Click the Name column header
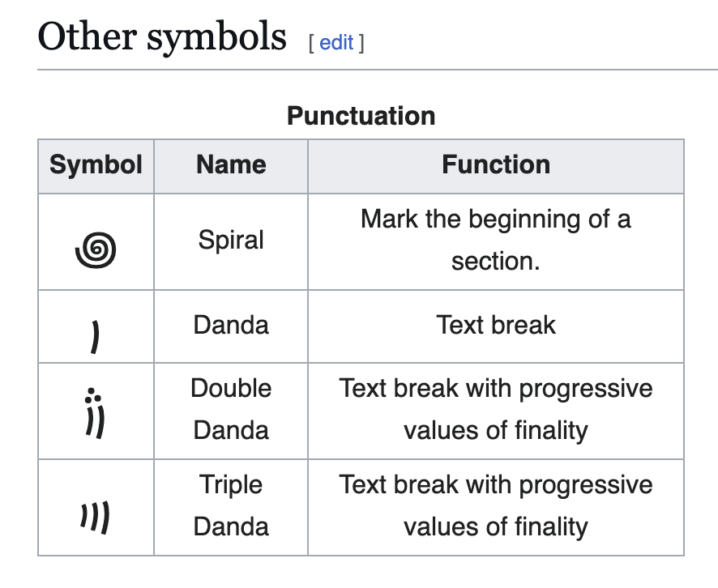718x588 pixels. tap(231, 166)
